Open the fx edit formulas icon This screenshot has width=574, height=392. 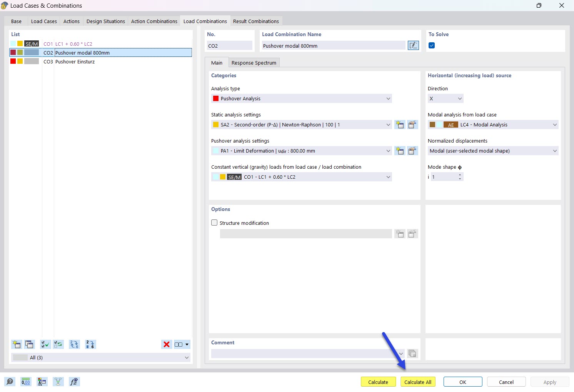coord(74,382)
